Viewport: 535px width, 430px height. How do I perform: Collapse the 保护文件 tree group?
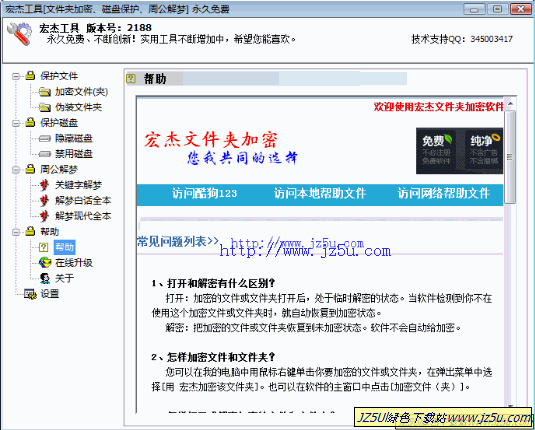coord(16,76)
